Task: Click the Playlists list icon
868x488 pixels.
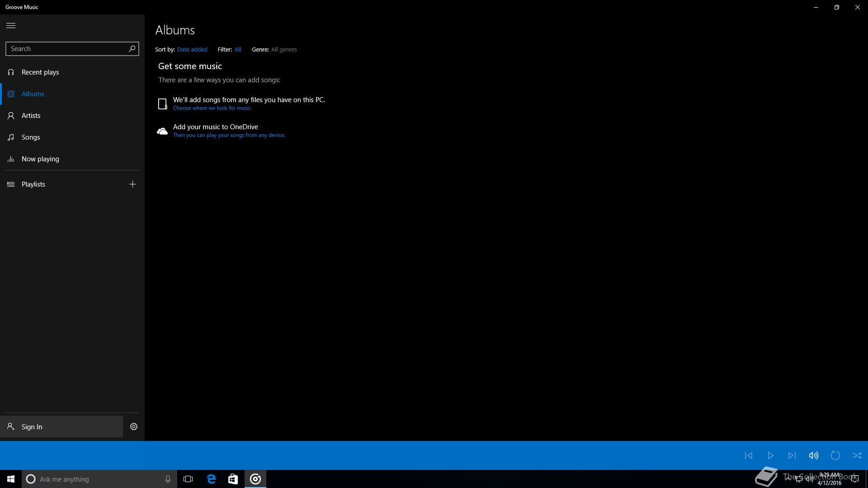Action: [11, 184]
